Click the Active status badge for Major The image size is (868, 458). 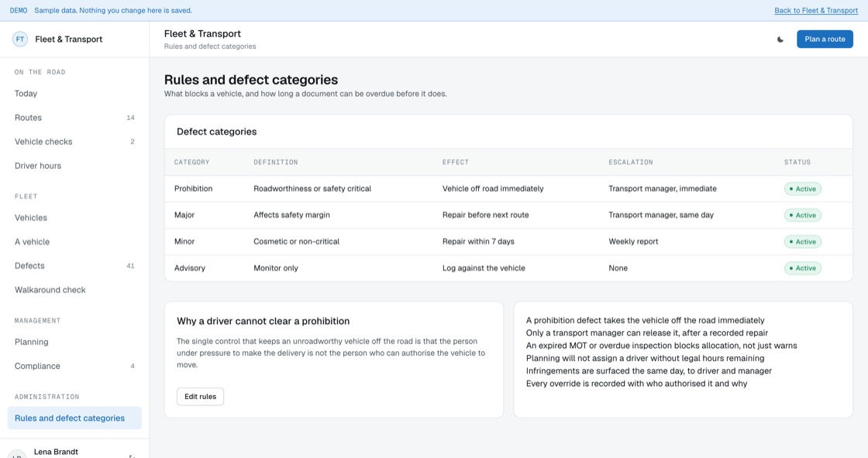click(803, 215)
